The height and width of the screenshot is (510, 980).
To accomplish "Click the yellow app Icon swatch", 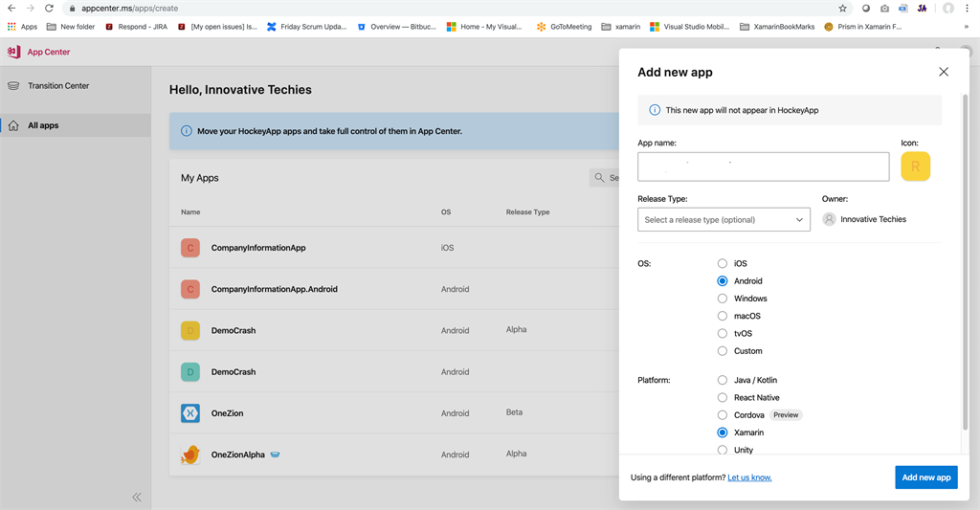I will pos(915,166).
